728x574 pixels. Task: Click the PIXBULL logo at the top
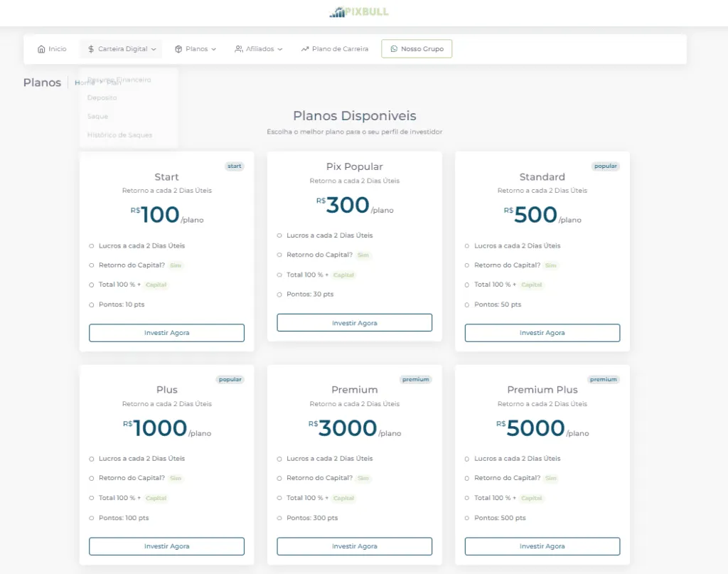[x=358, y=11]
